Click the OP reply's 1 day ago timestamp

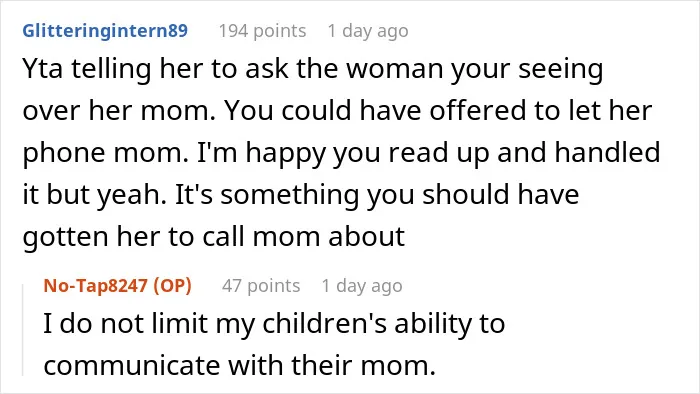tap(362, 286)
